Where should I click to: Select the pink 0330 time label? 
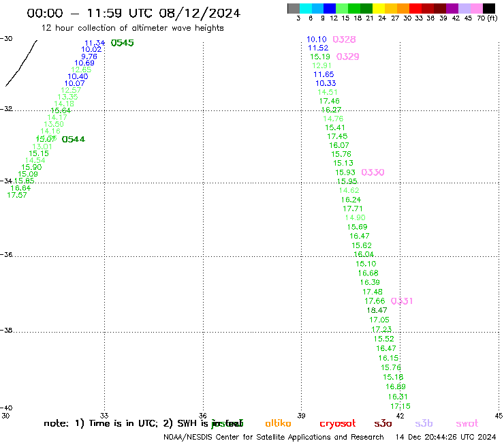[373, 172]
